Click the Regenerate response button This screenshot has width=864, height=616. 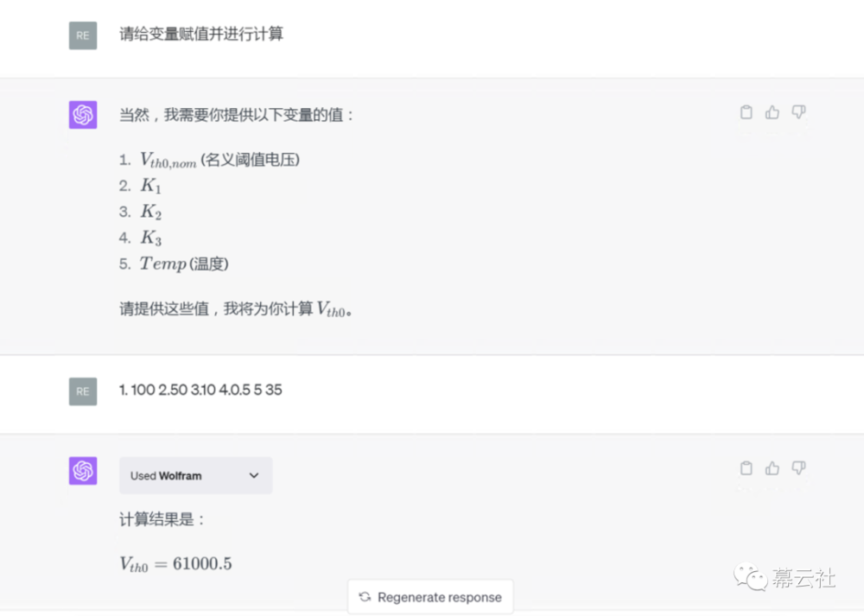[430, 596]
